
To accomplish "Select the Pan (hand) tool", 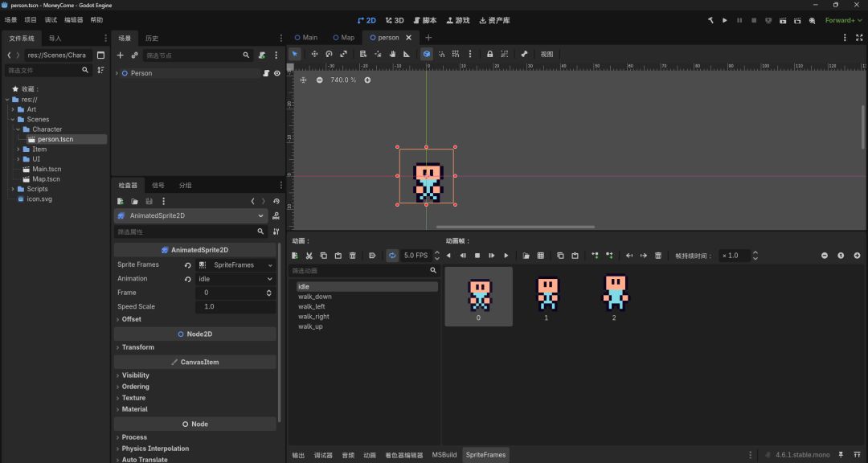I will (392, 54).
